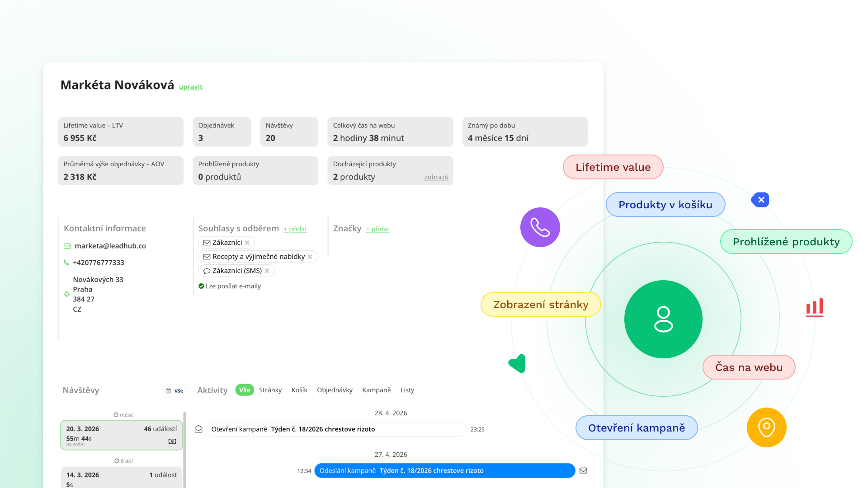Select the Vše activity tab

[x=245, y=390]
